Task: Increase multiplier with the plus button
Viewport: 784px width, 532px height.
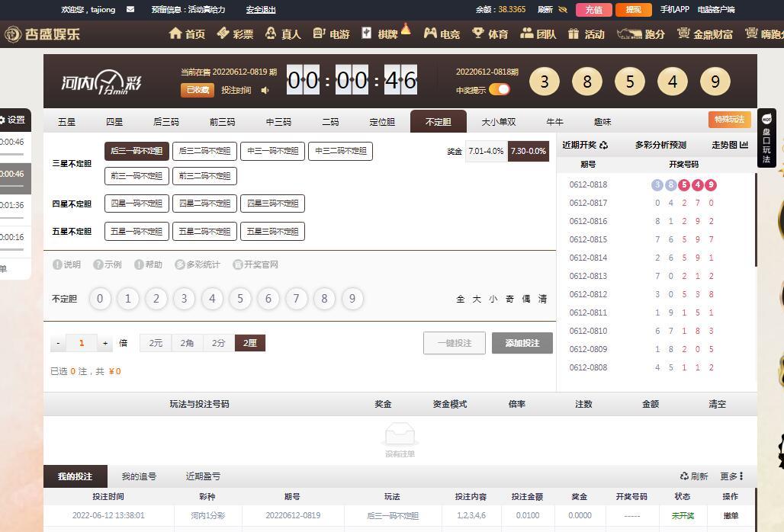Action: (105, 343)
